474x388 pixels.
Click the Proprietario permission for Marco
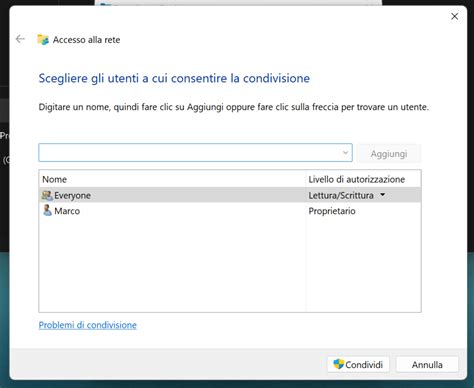(332, 211)
